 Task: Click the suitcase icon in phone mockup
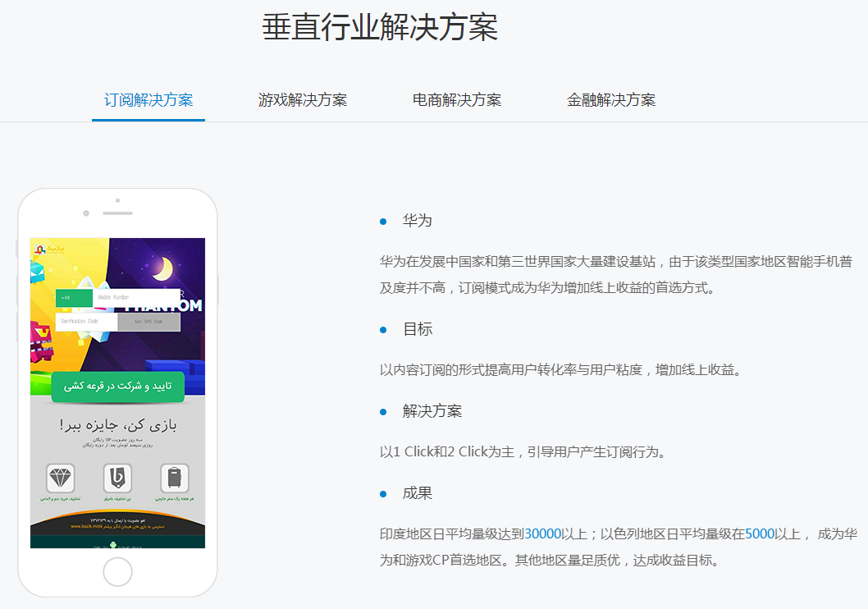[175, 478]
